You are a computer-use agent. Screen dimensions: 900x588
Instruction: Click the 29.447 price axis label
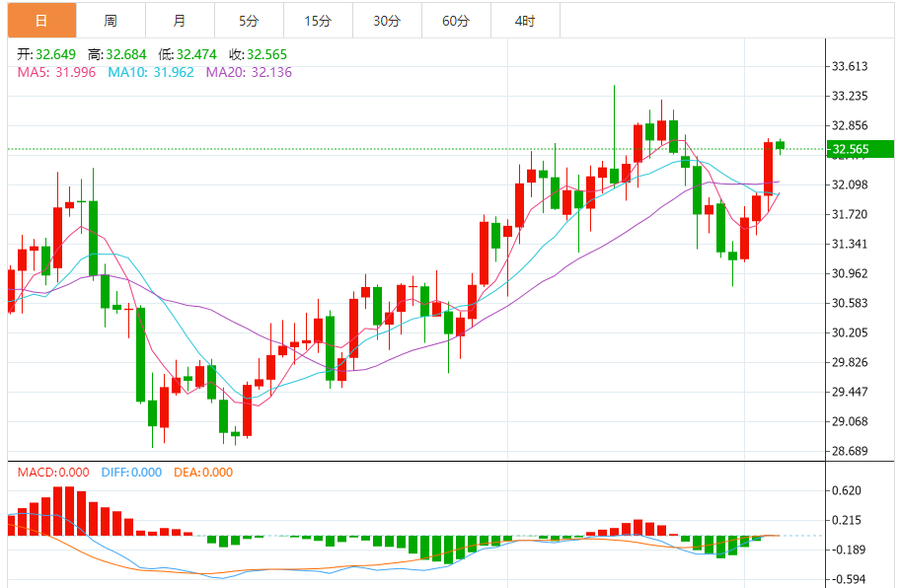click(850, 392)
